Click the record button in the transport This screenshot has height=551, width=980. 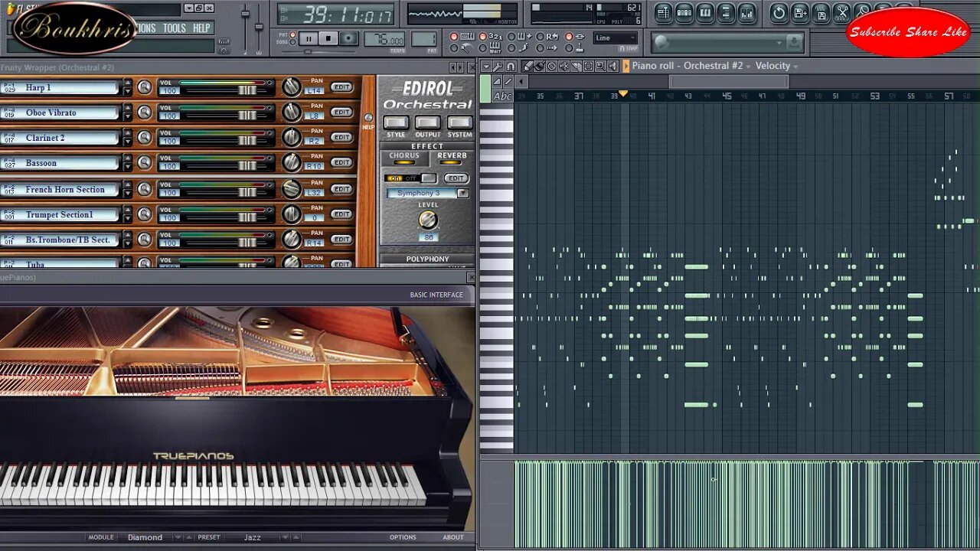(x=348, y=38)
